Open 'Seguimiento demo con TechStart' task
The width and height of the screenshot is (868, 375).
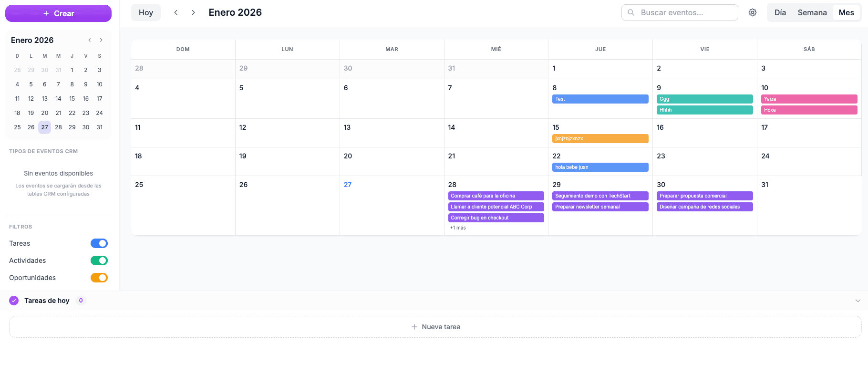tap(600, 196)
